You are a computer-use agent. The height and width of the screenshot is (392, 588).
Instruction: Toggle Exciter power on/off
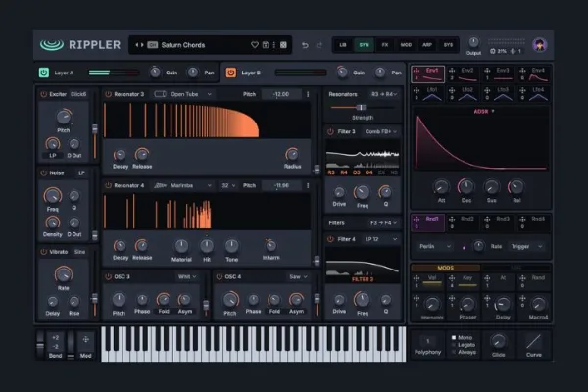(x=43, y=94)
